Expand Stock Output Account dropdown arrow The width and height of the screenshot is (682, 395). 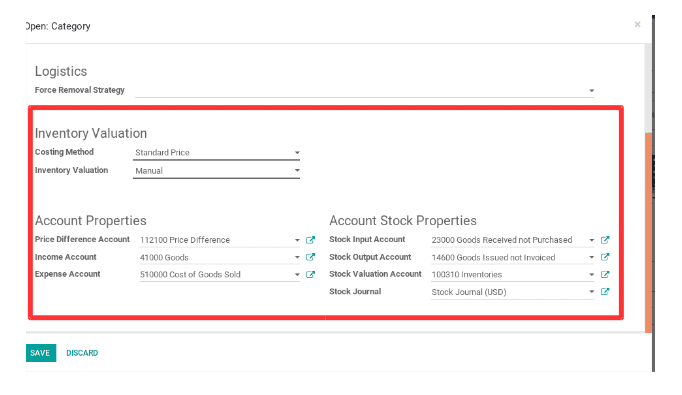point(592,257)
